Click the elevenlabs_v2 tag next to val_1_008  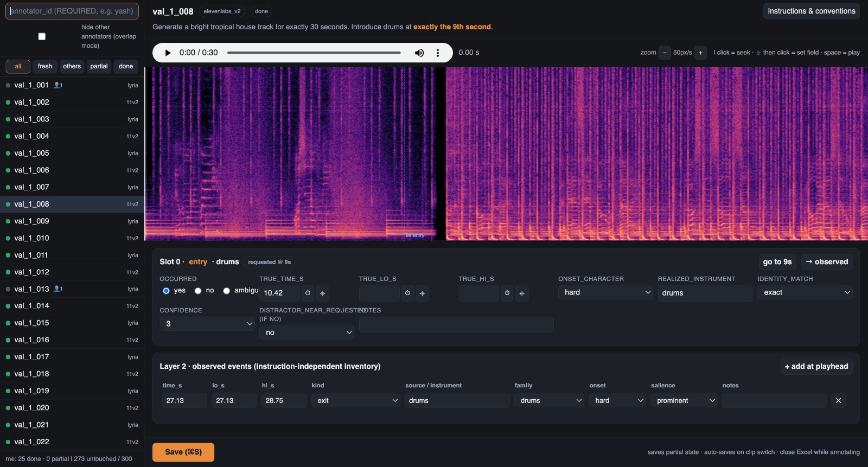222,11
